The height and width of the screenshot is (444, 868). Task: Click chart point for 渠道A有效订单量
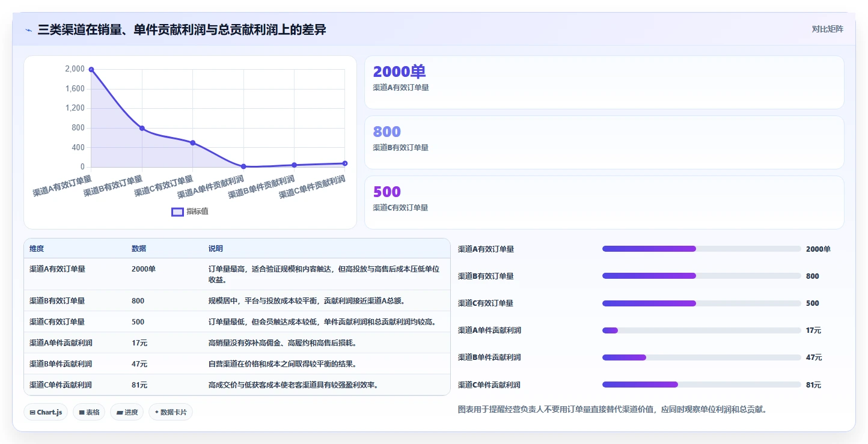91,70
